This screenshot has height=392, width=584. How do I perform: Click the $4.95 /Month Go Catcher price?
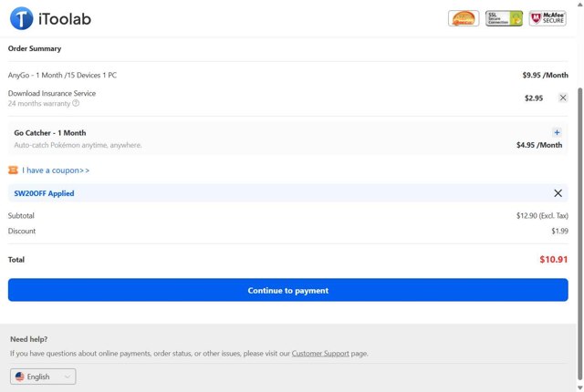(539, 145)
